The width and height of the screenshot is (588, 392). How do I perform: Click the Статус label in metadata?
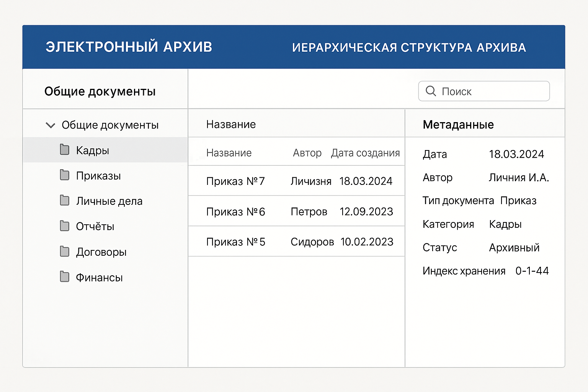pyautogui.click(x=440, y=248)
